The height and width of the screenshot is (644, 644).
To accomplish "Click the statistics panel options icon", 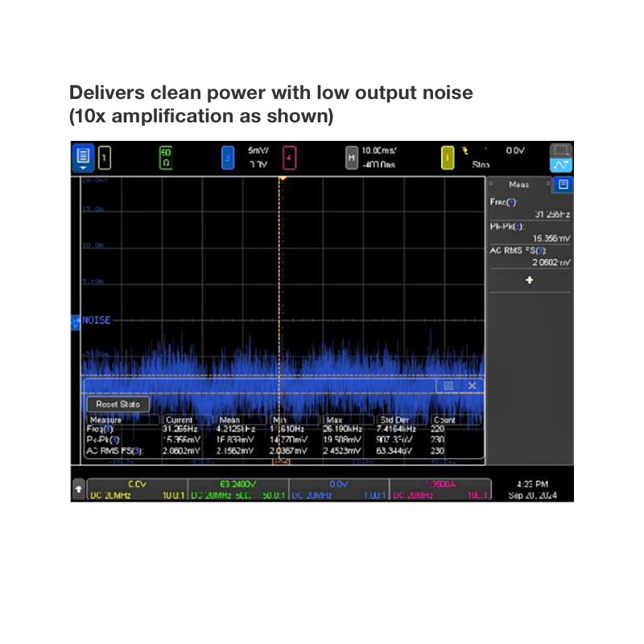I will point(448,386).
